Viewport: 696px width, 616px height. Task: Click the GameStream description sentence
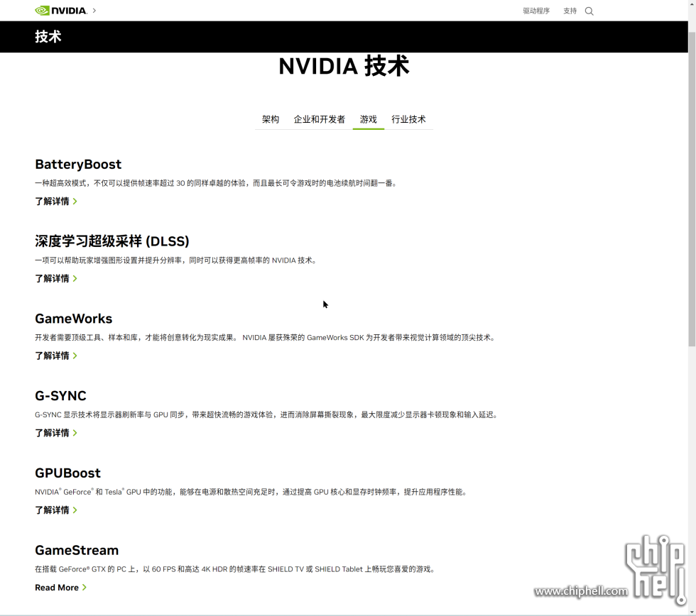tap(236, 569)
